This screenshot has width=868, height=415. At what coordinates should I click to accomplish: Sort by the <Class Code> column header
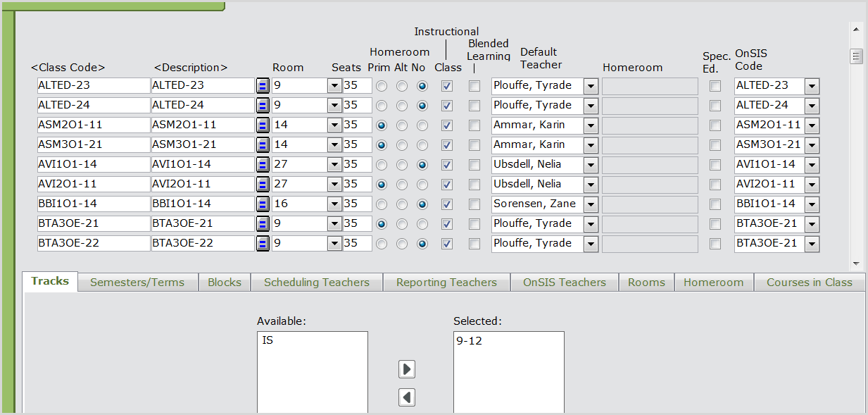click(x=68, y=68)
